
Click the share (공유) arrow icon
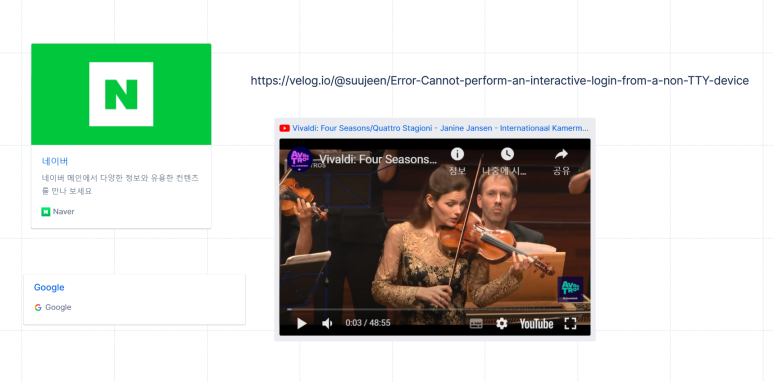coord(561,154)
